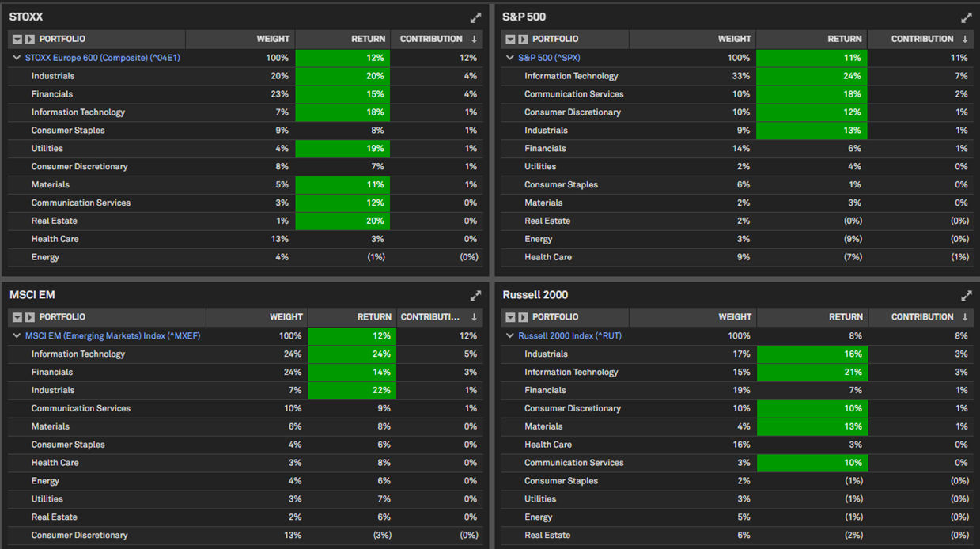Select the Industrials row in the STOXX panel
The height and width of the screenshot is (549, 980).
[245, 76]
